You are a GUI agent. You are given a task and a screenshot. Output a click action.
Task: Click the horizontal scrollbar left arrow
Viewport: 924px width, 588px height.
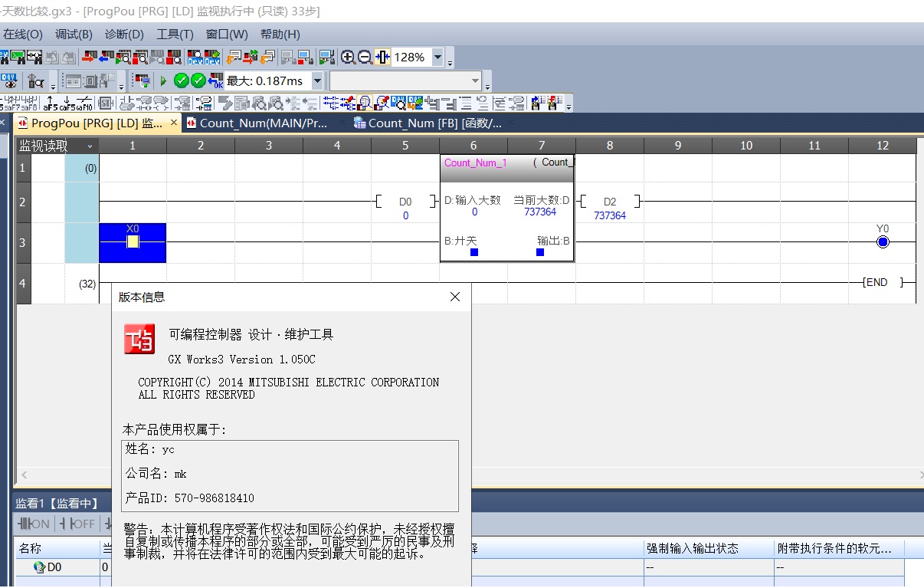[x=24, y=475]
